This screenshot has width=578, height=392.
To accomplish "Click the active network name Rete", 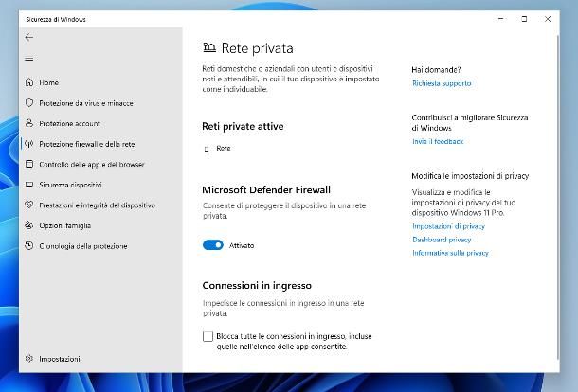I will (224, 148).
